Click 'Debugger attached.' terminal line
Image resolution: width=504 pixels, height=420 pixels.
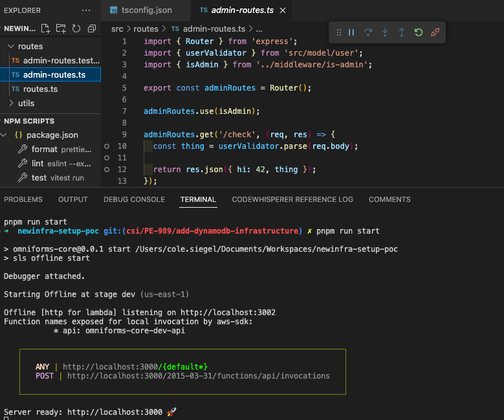click(45, 276)
